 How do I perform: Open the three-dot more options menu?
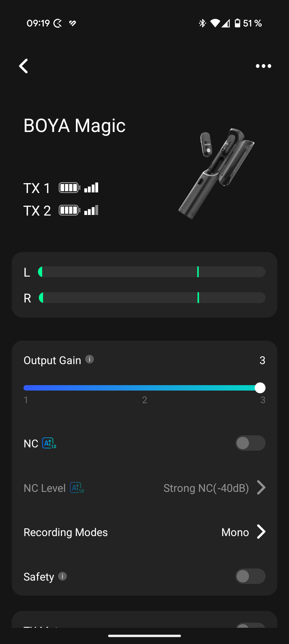pyautogui.click(x=263, y=66)
